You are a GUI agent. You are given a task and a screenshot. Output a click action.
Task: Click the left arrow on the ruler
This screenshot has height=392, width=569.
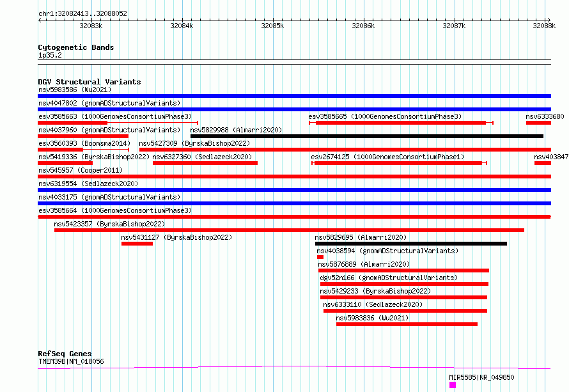(40, 20)
